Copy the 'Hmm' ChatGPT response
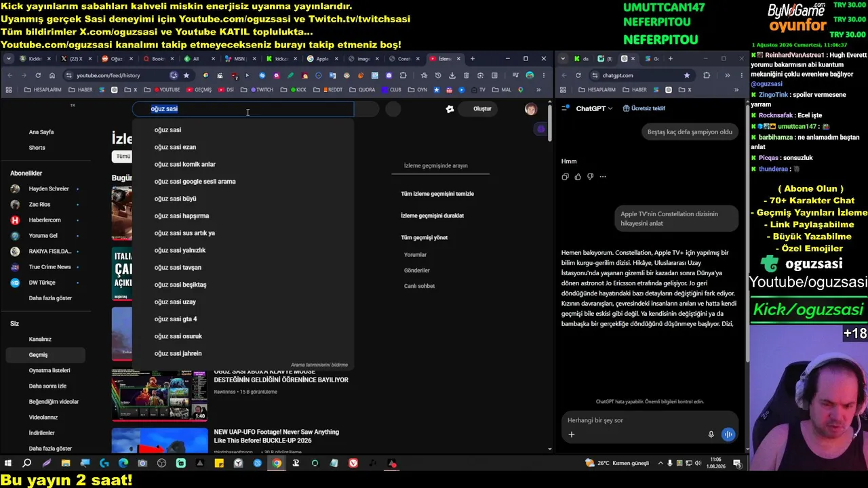This screenshot has width=868, height=488. click(565, 177)
